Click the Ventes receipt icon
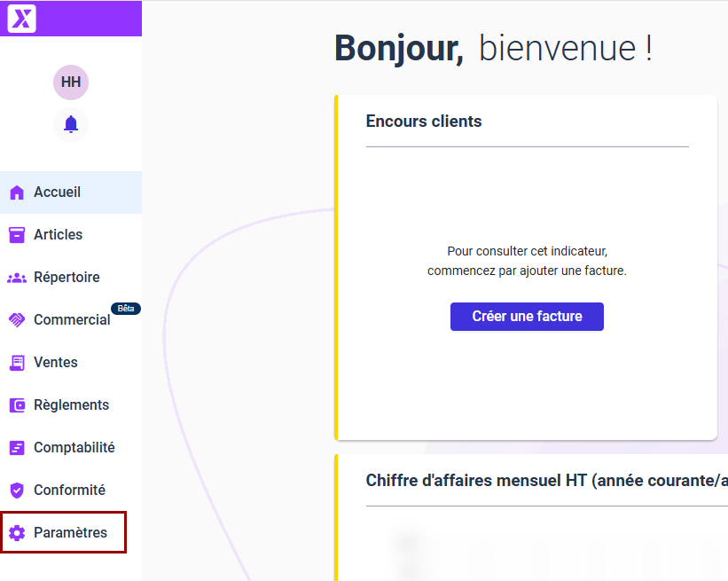This screenshot has width=728, height=581. tap(17, 363)
